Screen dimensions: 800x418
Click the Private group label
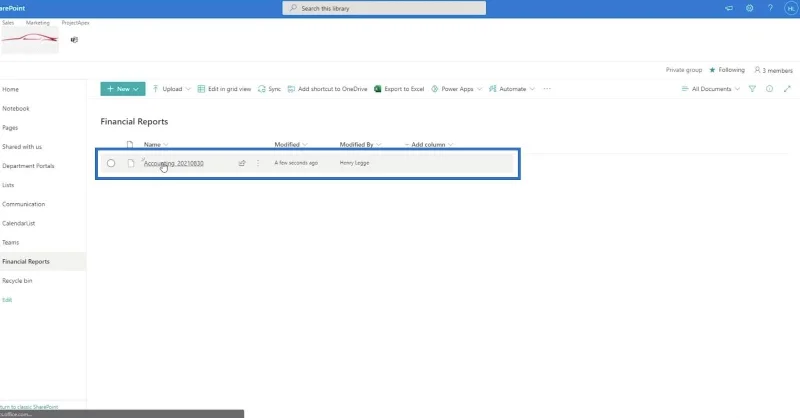click(x=684, y=70)
